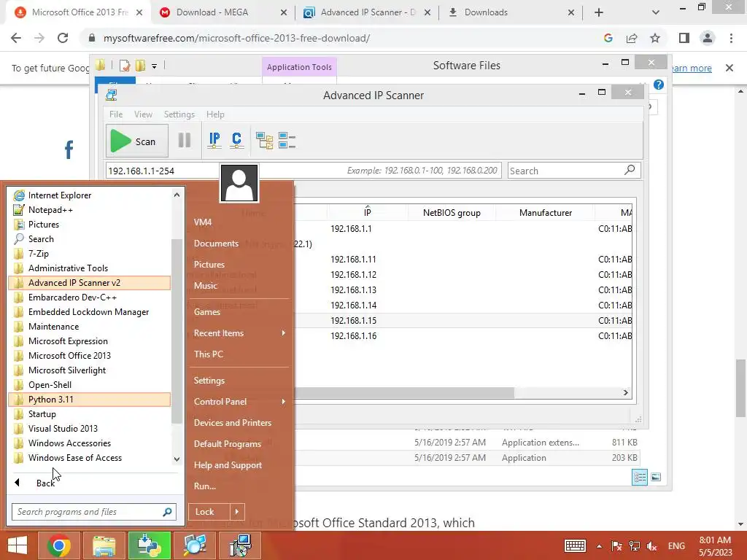Open shutdown options arrow beside Lock

coord(237,512)
